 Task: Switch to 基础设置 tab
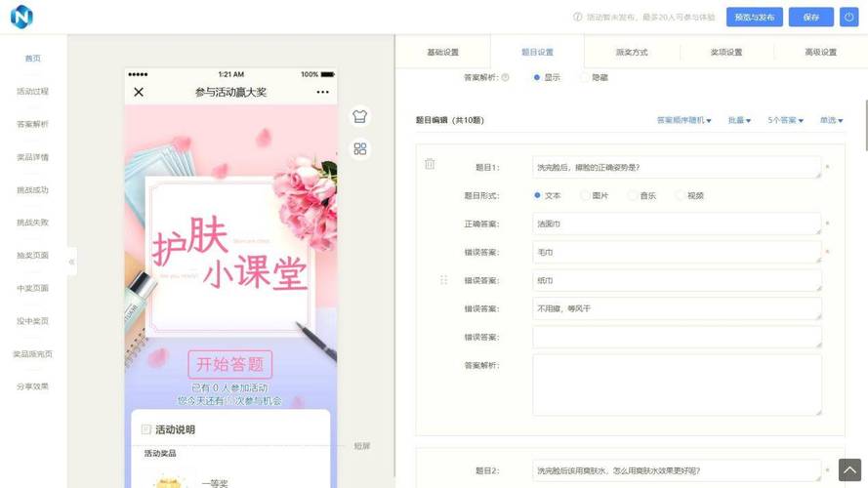click(443, 52)
